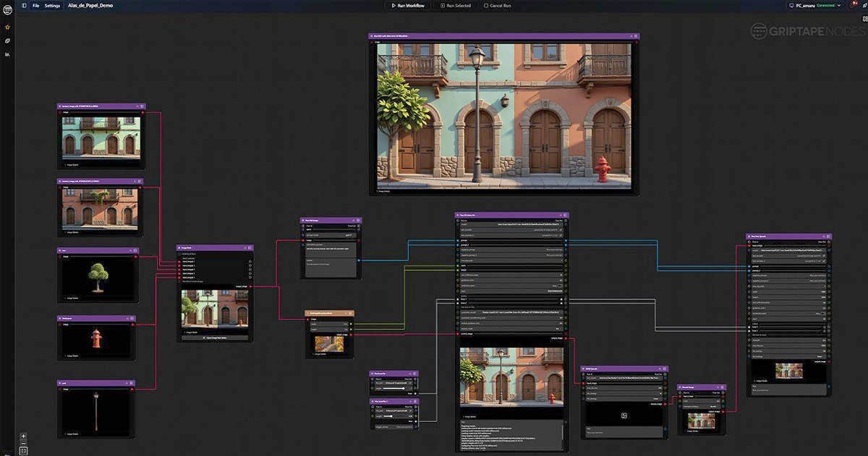Click the pink output port on the tree node
This screenshot has height=456, width=868.
(x=136, y=256)
